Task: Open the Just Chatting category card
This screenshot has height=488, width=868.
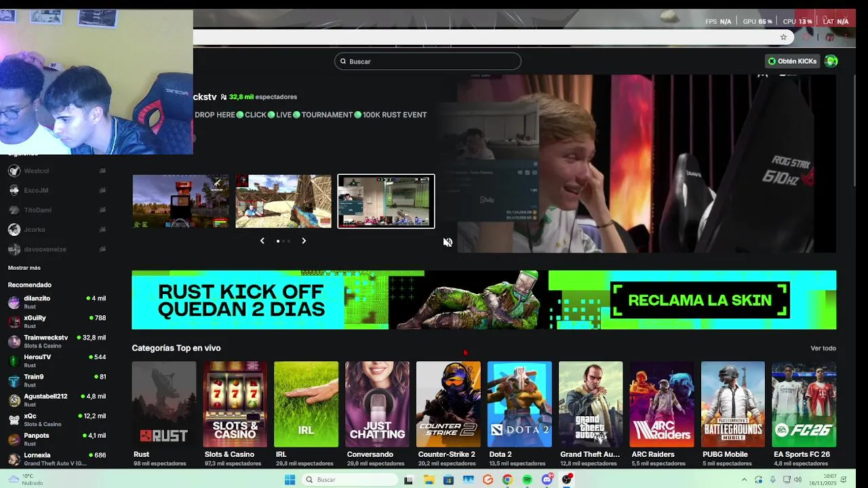Action: coord(377,404)
